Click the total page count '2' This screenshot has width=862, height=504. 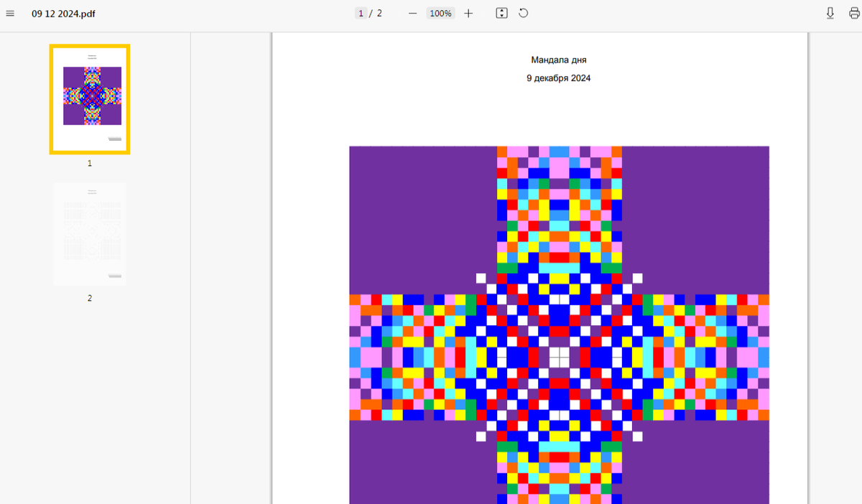[x=379, y=13]
